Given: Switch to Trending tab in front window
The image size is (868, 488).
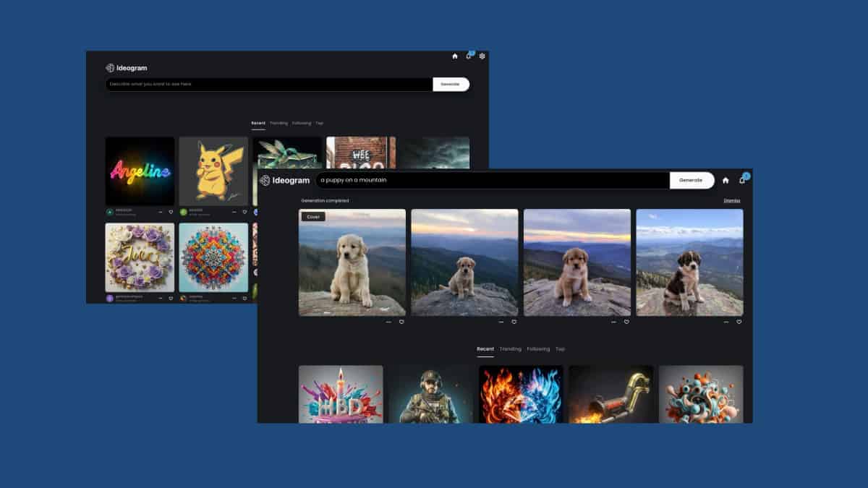Looking at the screenshot, I should click(x=510, y=349).
